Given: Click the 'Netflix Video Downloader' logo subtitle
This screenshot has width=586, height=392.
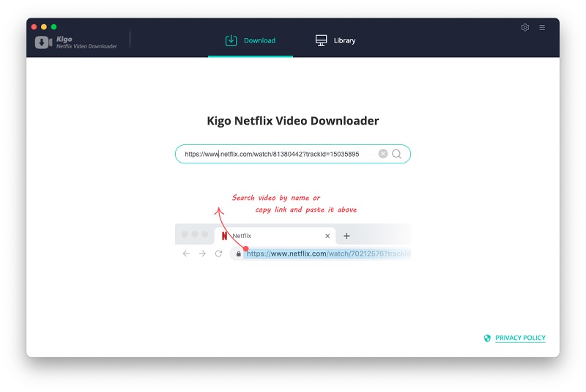Looking at the screenshot, I should pos(86,46).
